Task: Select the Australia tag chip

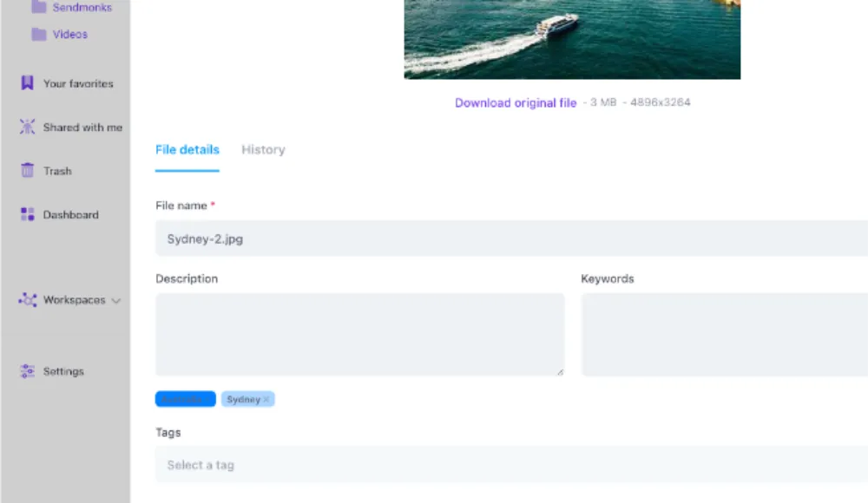Action: tap(186, 399)
